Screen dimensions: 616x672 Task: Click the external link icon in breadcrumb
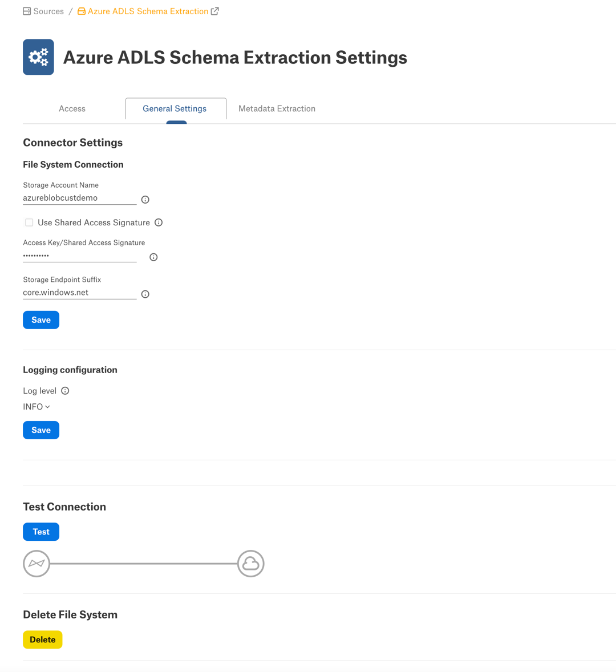[214, 11]
